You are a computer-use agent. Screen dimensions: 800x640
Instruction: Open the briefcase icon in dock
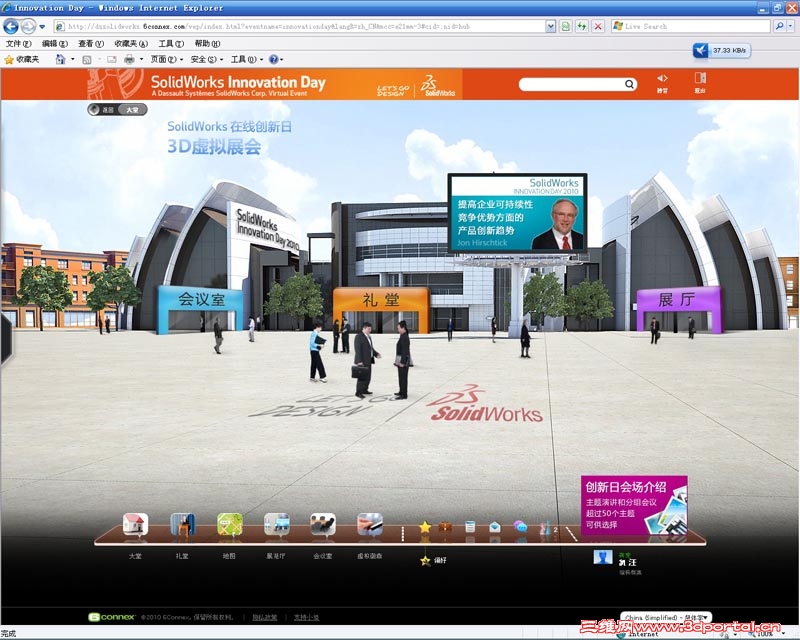click(445, 527)
